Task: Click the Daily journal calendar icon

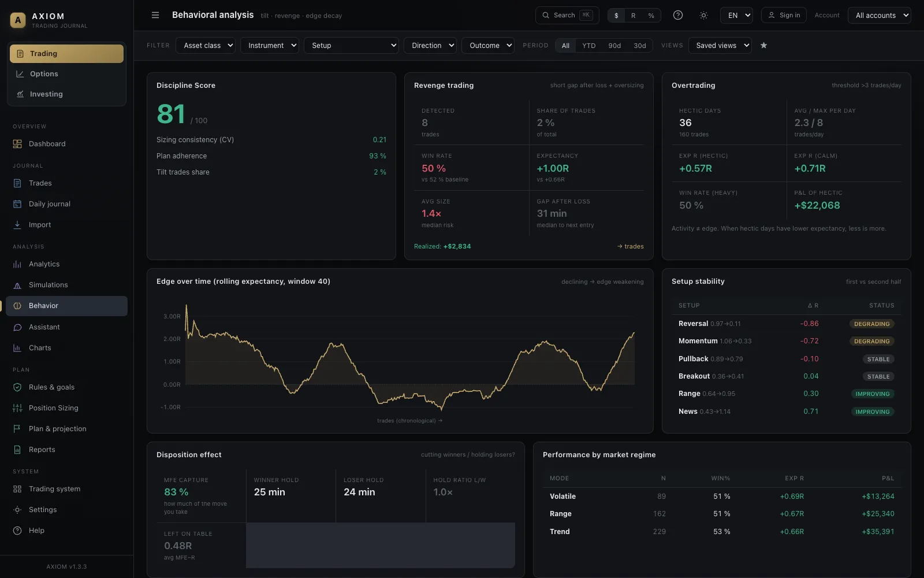Action: coord(17,204)
